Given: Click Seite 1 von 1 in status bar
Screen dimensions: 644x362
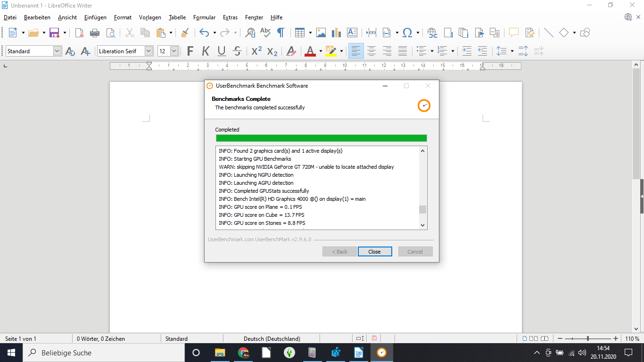Looking at the screenshot, I should (x=20, y=338).
